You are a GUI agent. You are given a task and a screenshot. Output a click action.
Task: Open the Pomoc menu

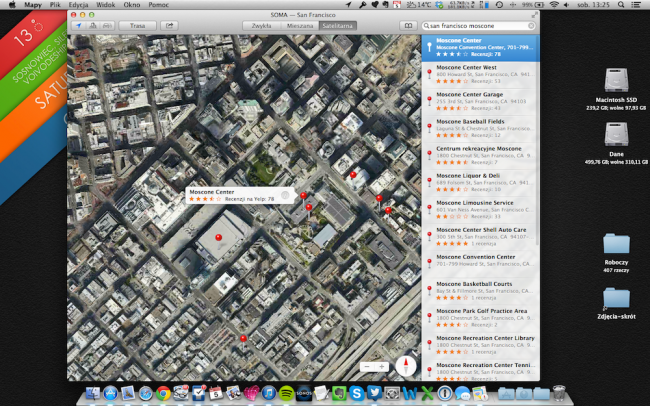click(158, 5)
